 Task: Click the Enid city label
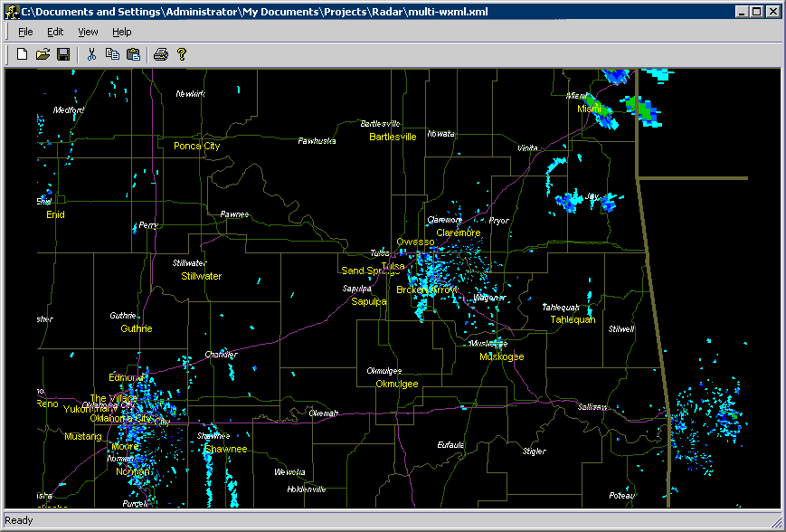[53, 214]
